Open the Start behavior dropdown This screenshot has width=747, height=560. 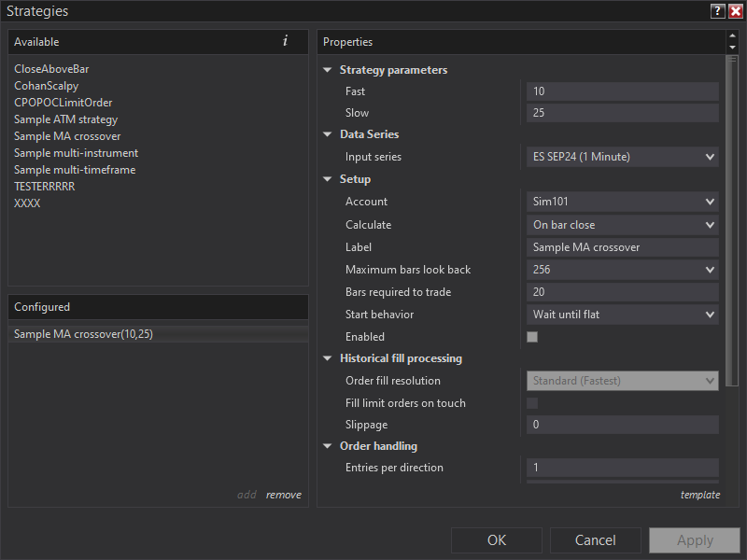pos(622,315)
